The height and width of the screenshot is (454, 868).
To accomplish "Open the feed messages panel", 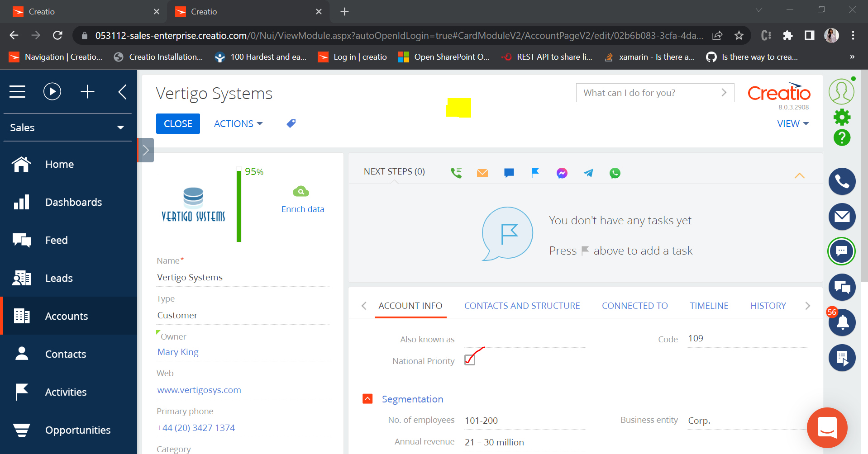I will point(842,287).
